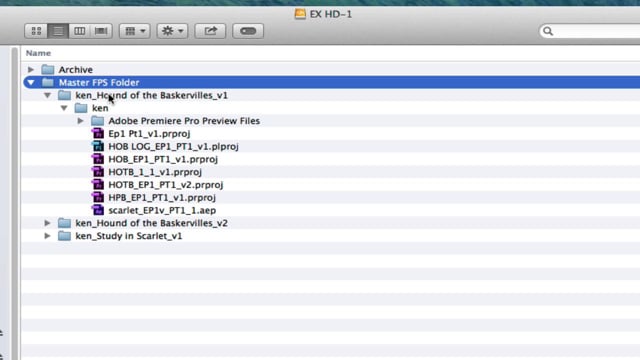This screenshot has height=360, width=640.
Task: Collapse ken_Hound of the Baskervilles_v1 folder
Action: pos(47,95)
